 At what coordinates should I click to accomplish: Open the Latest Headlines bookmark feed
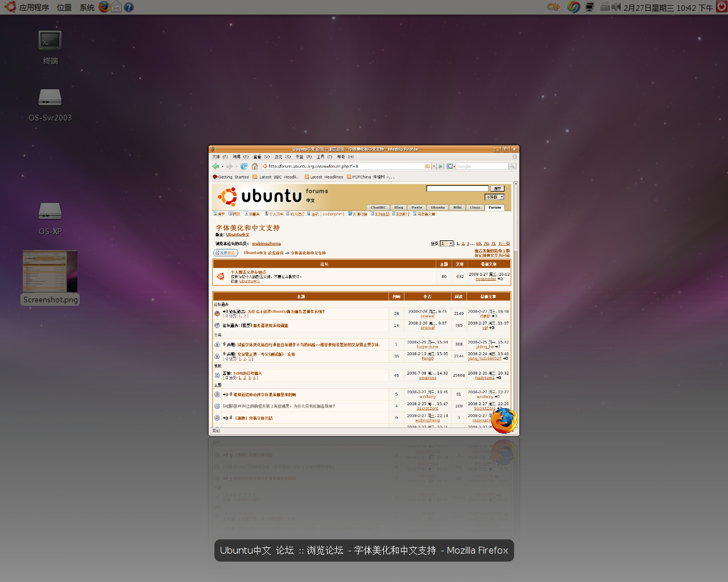click(324, 177)
